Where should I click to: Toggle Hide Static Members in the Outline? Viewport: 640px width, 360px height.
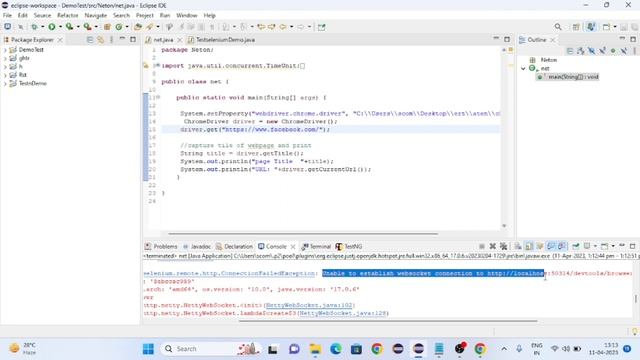coord(602,51)
